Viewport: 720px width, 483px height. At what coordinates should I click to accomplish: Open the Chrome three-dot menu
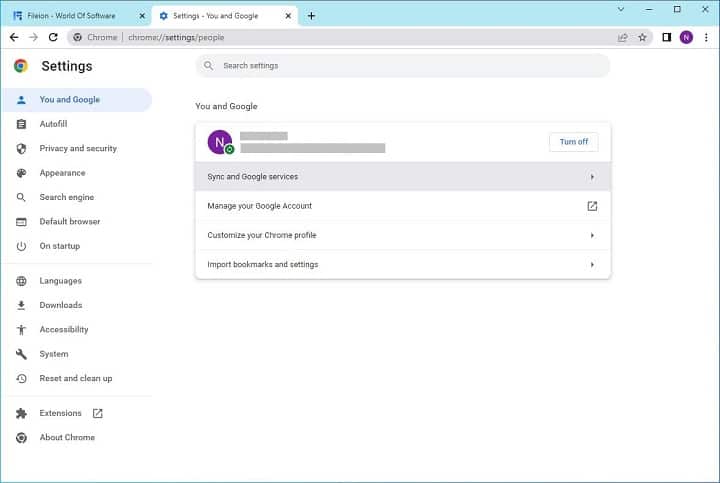(x=706, y=37)
